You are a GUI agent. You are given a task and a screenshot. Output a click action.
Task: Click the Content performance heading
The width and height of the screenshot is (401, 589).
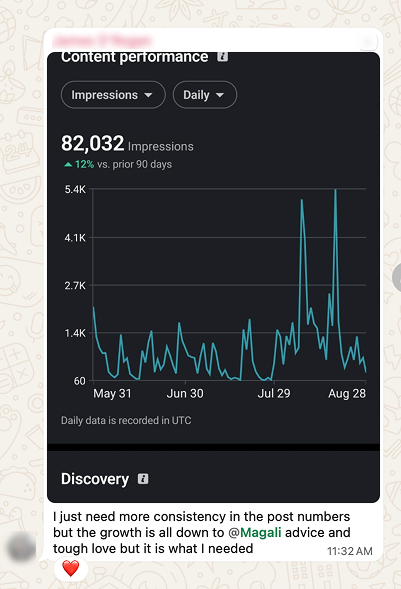[134, 57]
